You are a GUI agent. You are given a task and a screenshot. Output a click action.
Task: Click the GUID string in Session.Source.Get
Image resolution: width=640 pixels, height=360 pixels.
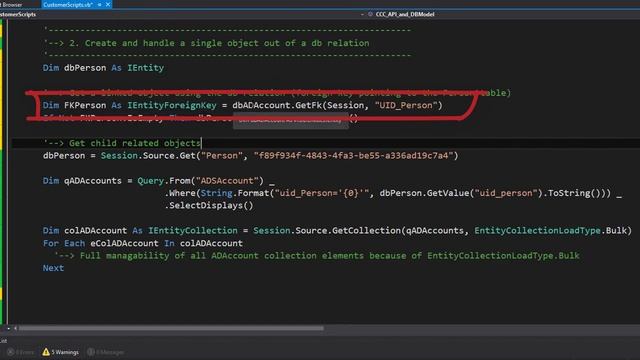(x=353, y=156)
